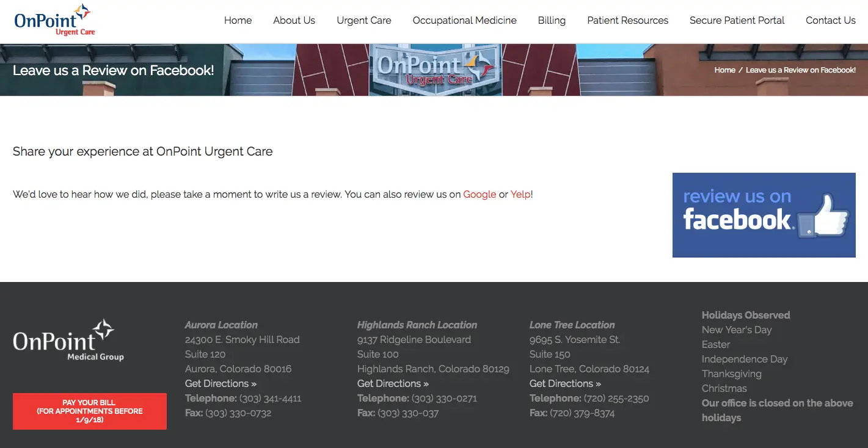Follow the Yelp review link
The image size is (868, 448).
click(x=520, y=194)
